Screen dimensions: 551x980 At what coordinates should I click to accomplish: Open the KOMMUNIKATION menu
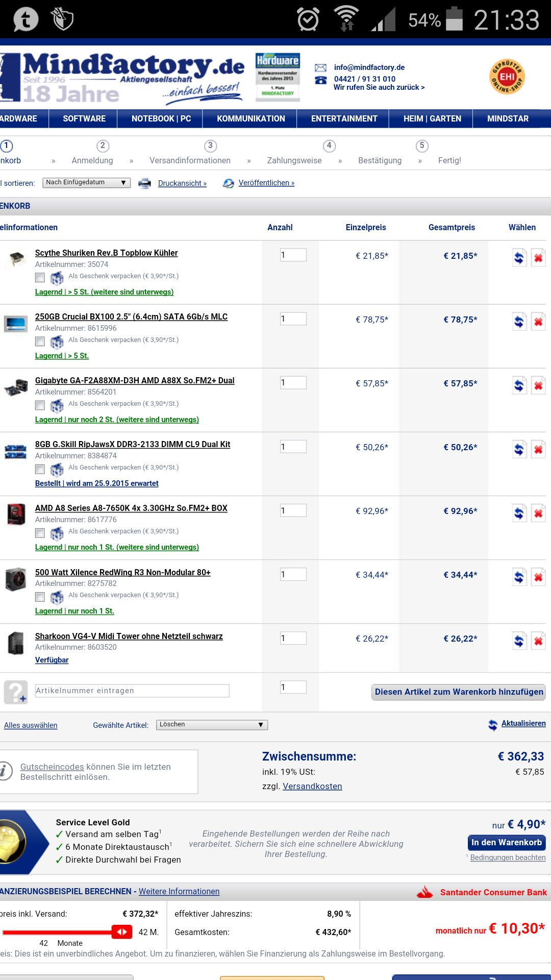251,118
